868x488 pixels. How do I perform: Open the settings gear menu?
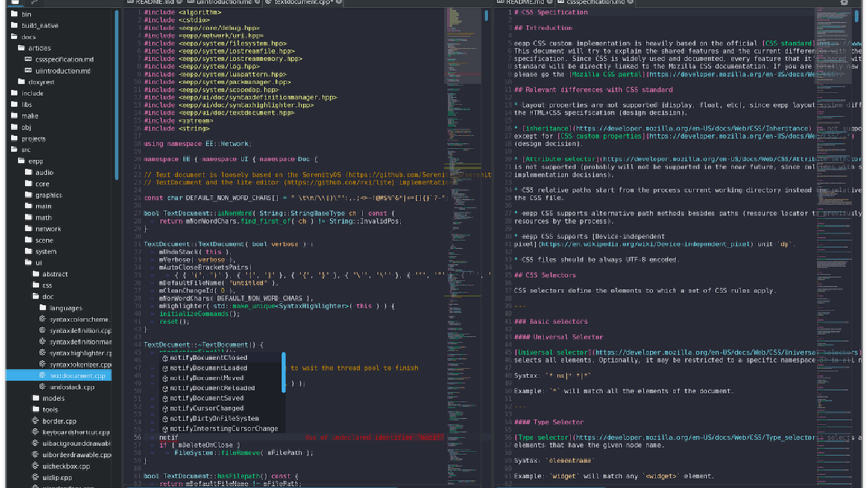tap(844, 2)
